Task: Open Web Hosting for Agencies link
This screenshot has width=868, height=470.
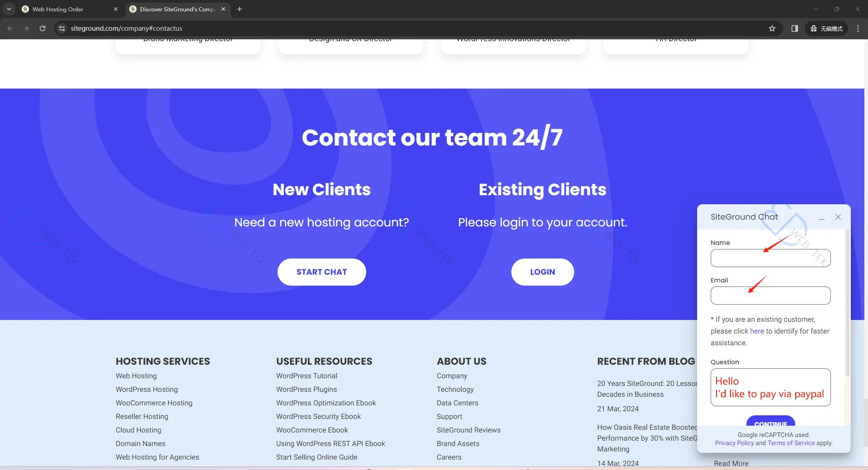Action: click(x=157, y=457)
